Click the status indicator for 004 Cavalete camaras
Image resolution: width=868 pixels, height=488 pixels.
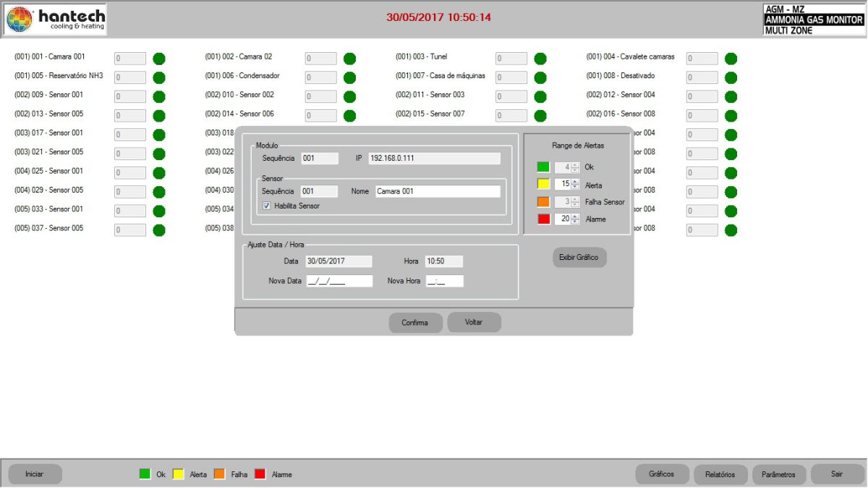pyautogui.click(x=731, y=59)
